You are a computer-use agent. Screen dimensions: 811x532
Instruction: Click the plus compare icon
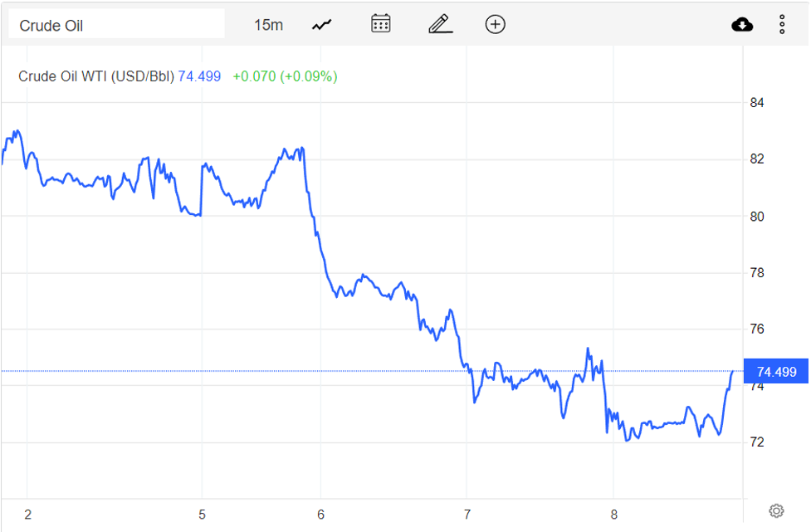495,24
